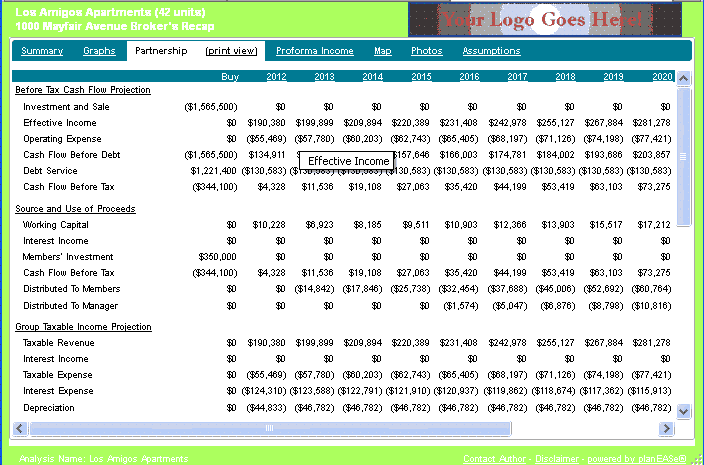Select the Distributed To Members row label
This screenshot has width=704, height=465.
coord(72,289)
